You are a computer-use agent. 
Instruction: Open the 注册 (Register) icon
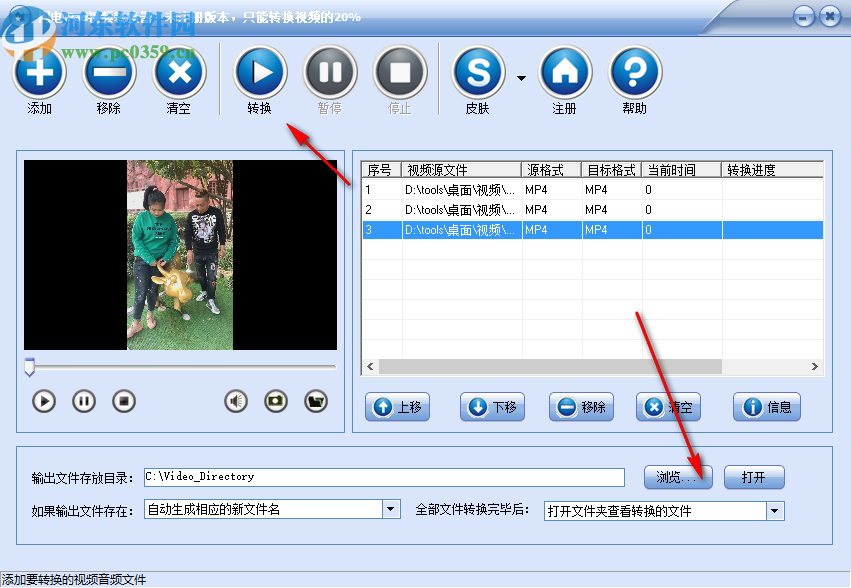[x=565, y=72]
